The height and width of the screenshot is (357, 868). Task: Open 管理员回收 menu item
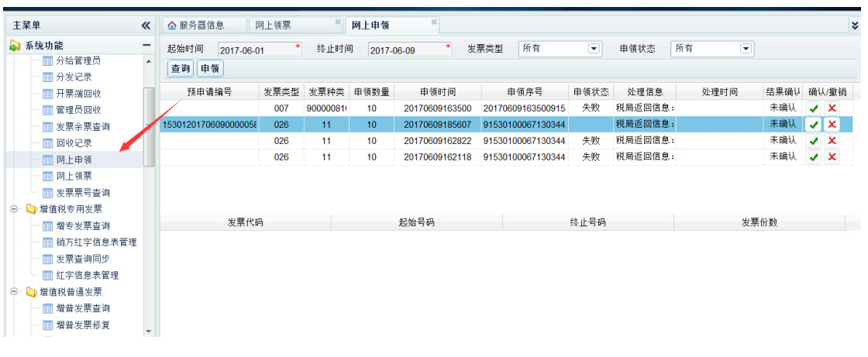coord(78,110)
